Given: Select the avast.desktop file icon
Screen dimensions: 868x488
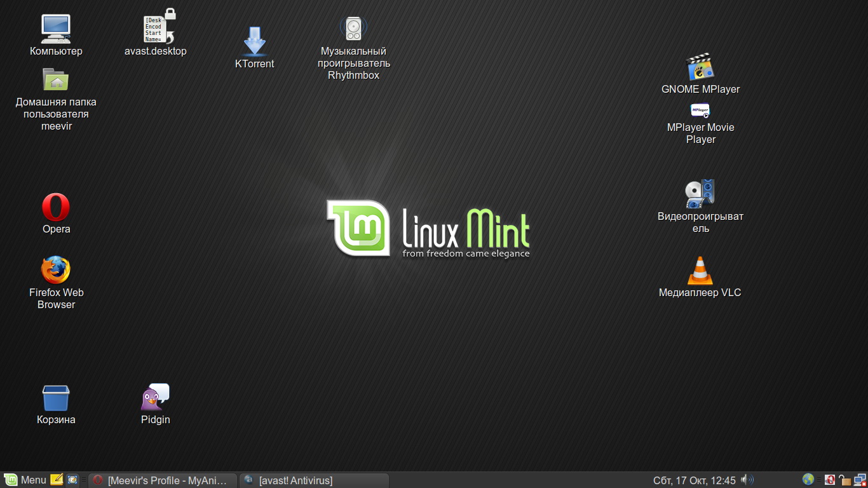Looking at the screenshot, I should [x=159, y=26].
